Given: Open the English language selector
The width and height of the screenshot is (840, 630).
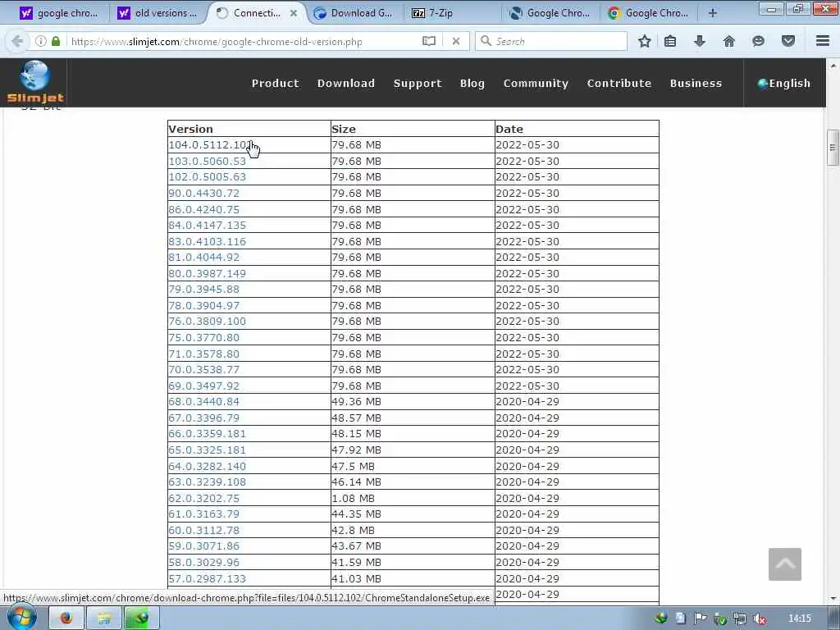Looking at the screenshot, I should pyautogui.click(x=784, y=83).
